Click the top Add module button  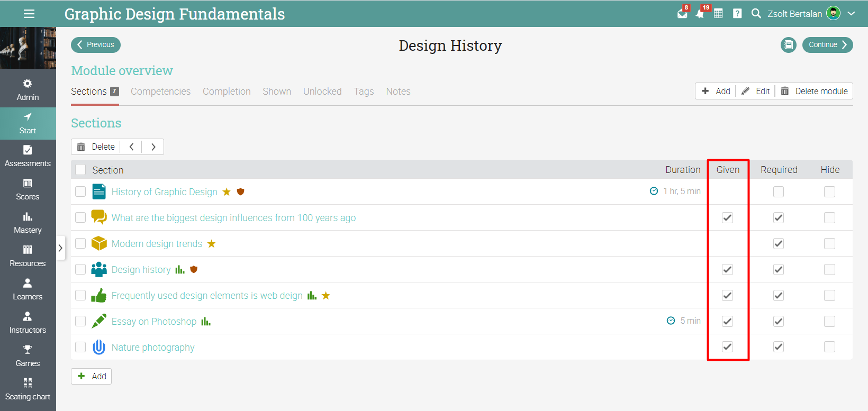(x=716, y=91)
